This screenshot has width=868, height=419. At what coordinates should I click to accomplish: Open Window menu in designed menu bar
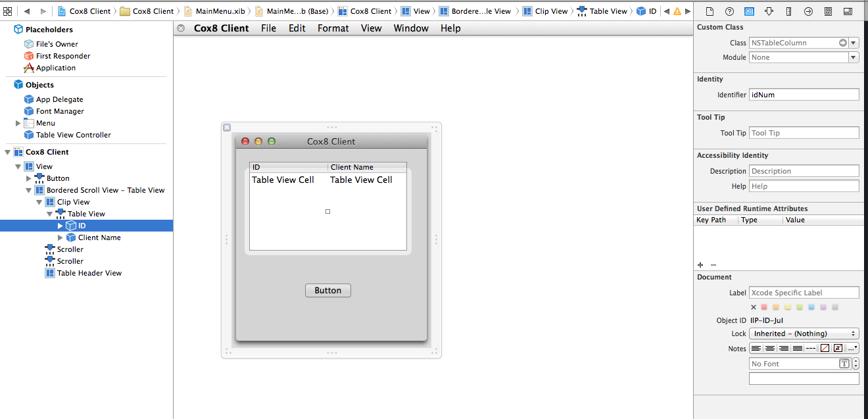[411, 28]
